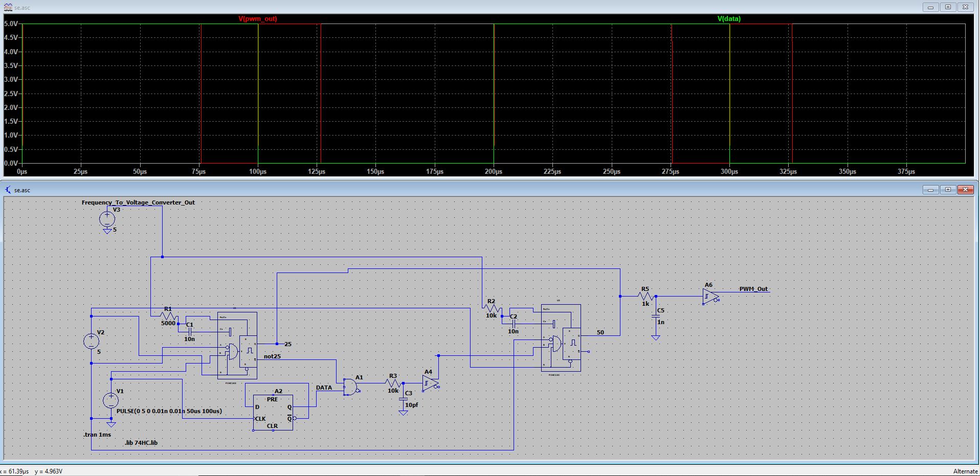This screenshot has width=980, height=476.
Task: Click the 300µs time axis label
Action: click(729, 172)
